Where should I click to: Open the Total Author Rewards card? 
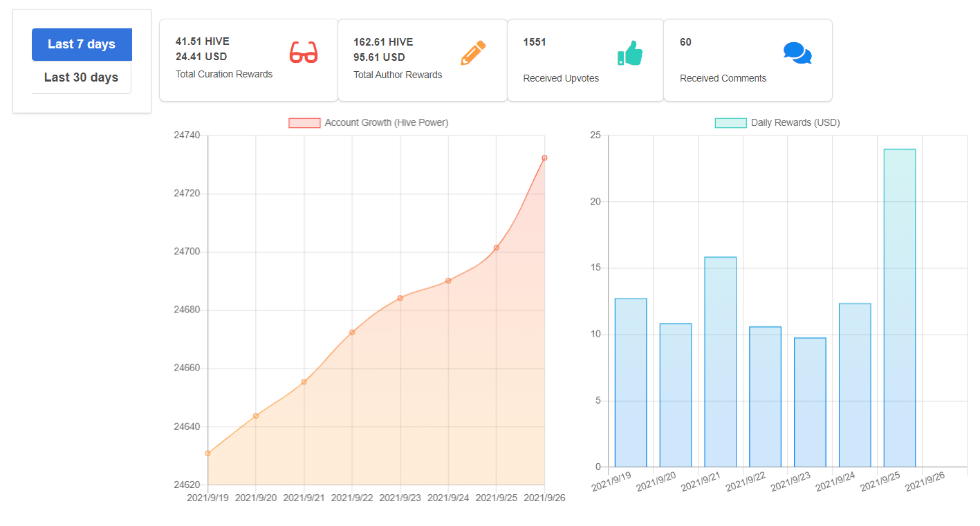(423, 60)
